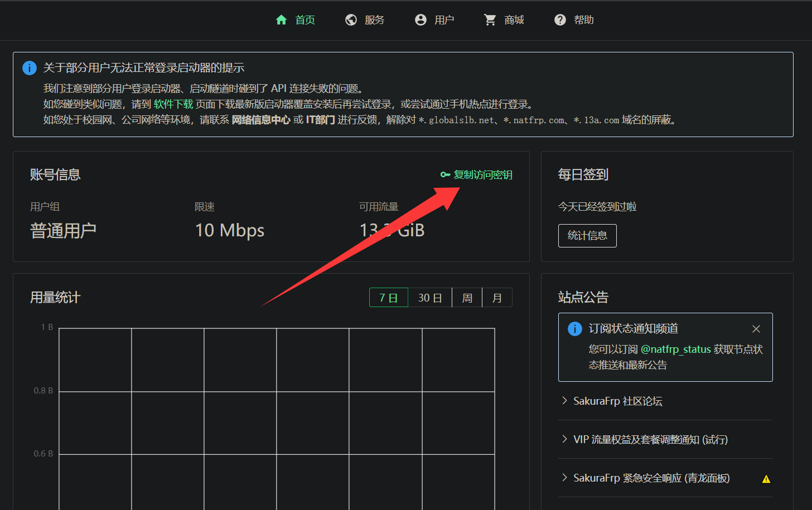
Task: Click the home icon beside 首页
Action: [281, 20]
